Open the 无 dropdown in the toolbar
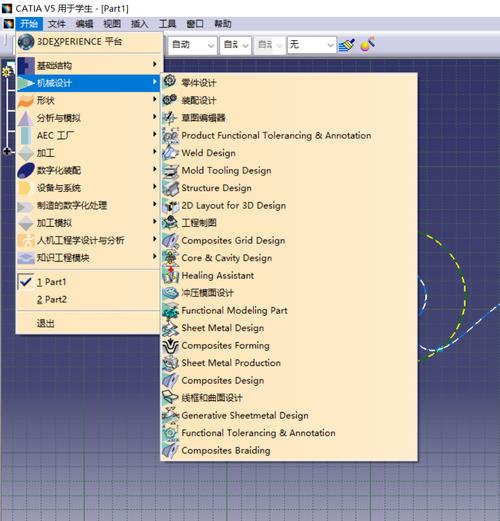The image size is (500, 521). coord(311,45)
